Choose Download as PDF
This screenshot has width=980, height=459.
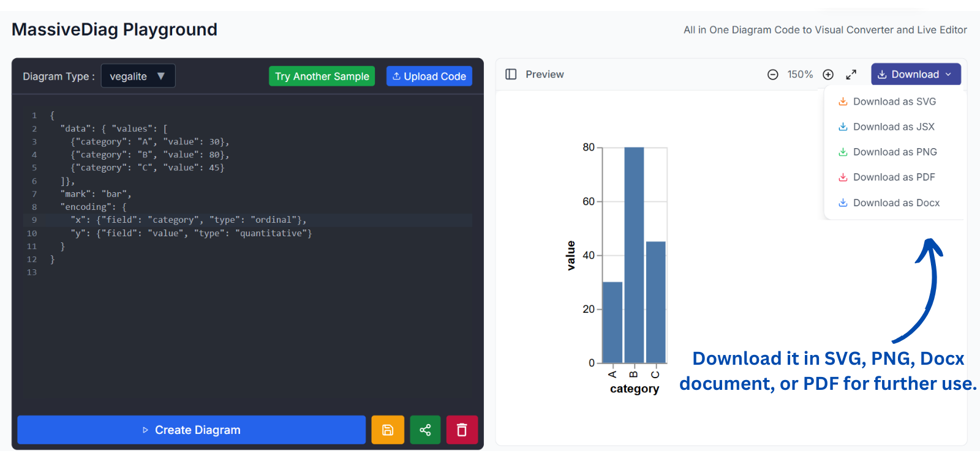887,177
